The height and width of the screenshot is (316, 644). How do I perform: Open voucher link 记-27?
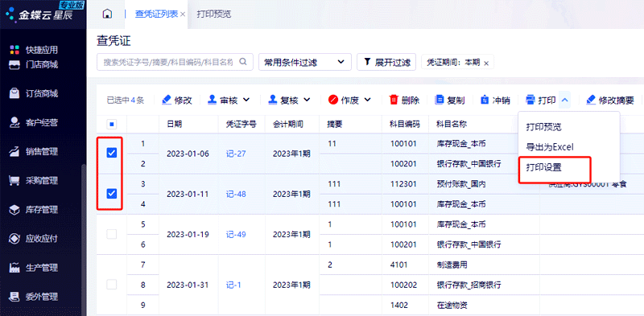point(236,154)
